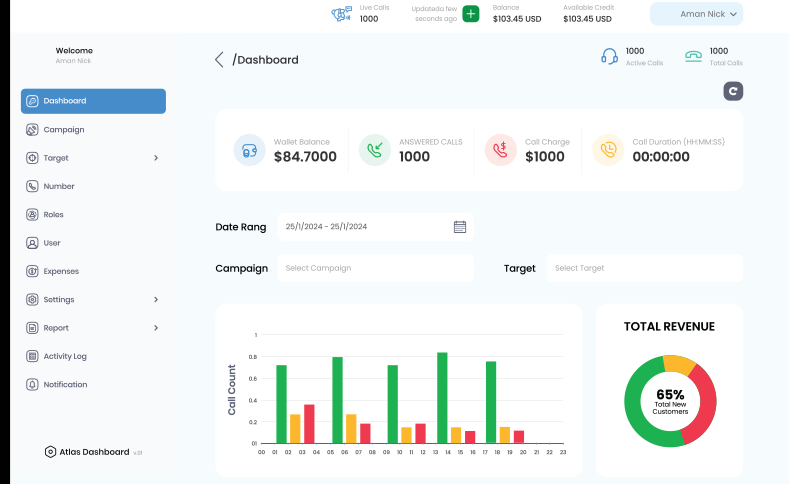Click the tallest green bar at hour 13

[442, 398]
